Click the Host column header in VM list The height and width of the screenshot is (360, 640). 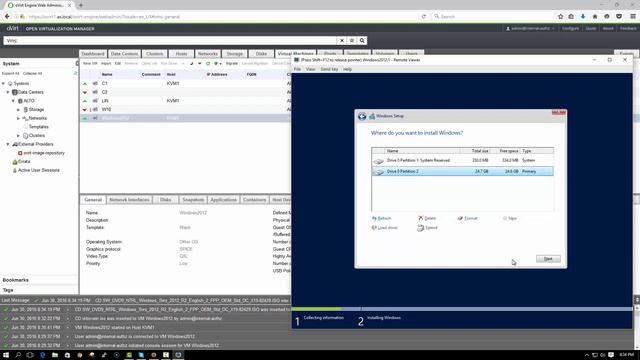pos(171,74)
